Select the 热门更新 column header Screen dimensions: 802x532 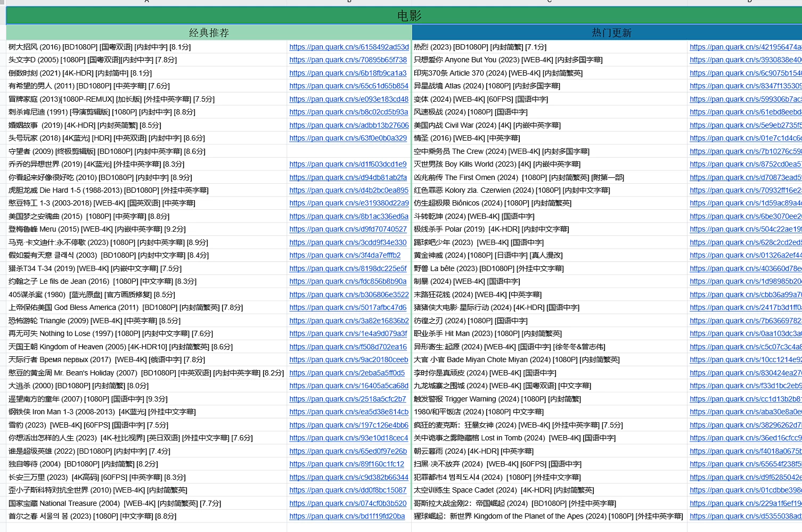(x=611, y=33)
